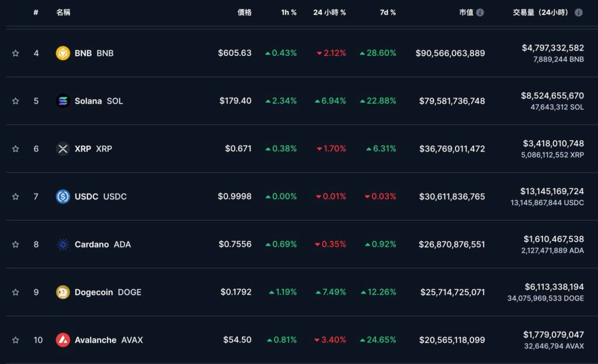Favorite Avalanche with its star icon
Screen dimensions: 598x364
tap(16, 340)
